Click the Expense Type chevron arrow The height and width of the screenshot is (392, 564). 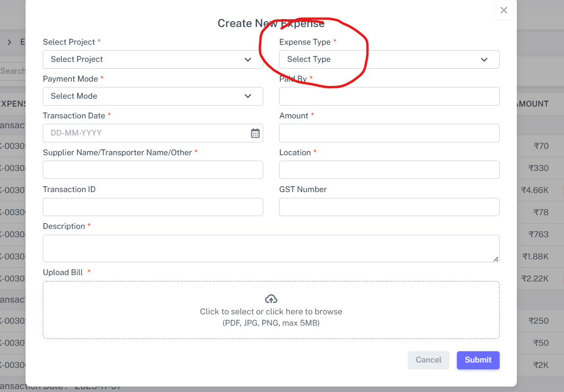[x=484, y=59]
